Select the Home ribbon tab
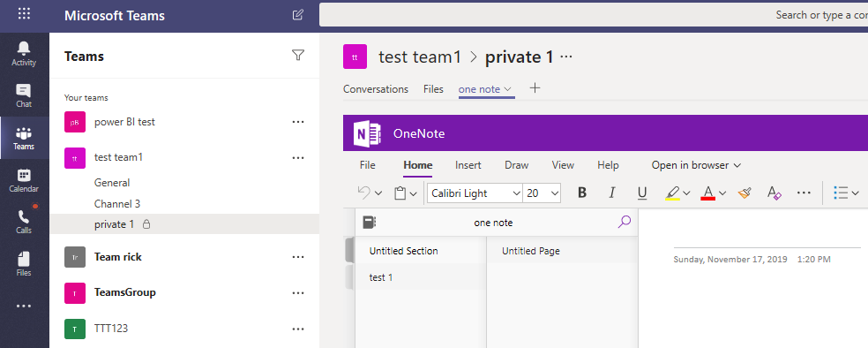868x348 pixels. click(418, 165)
